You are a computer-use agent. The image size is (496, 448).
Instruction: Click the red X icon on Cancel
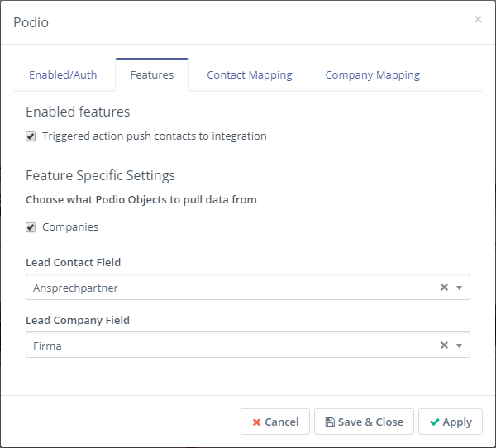coord(256,422)
